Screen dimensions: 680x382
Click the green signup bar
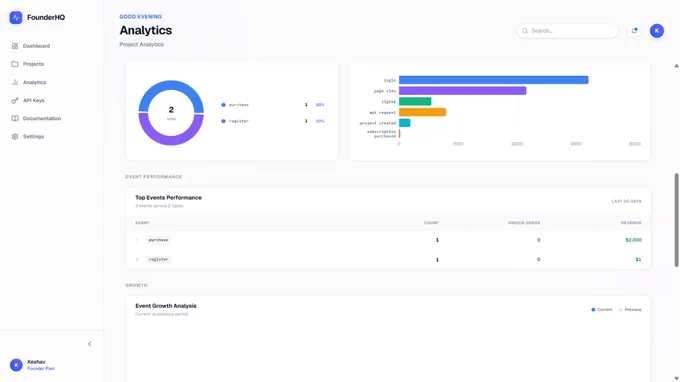coord(415,101)
